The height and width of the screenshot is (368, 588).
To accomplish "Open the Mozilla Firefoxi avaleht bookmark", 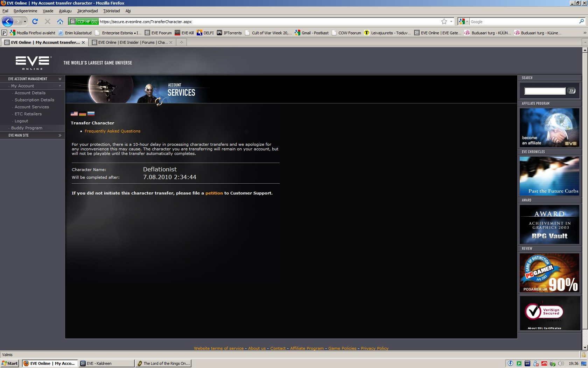I will [33, 33].
